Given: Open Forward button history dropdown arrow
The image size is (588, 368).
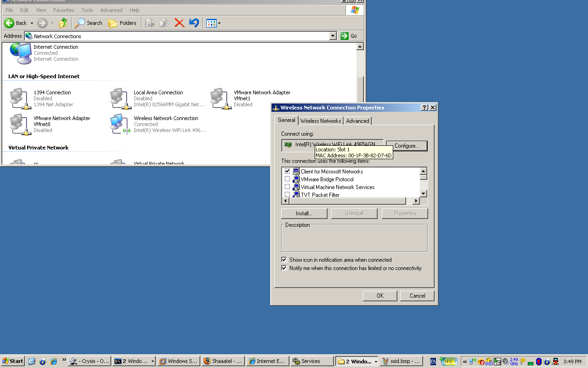Looking at the screenshot, I should [52, 23].
